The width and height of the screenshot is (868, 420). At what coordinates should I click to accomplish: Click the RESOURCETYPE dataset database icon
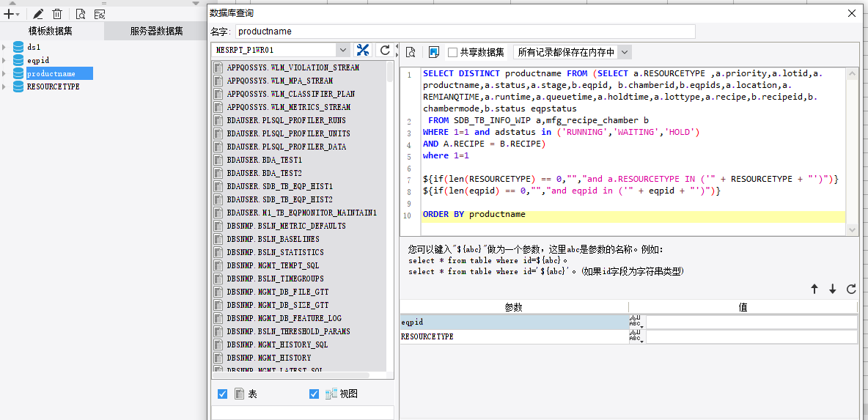(x=19, y=87)
